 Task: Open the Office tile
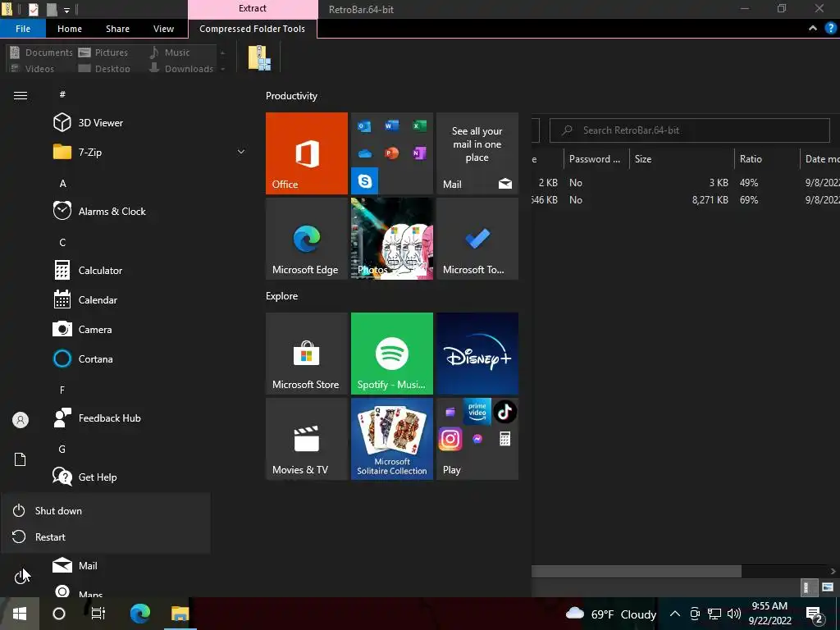click(x=307, y=153)
